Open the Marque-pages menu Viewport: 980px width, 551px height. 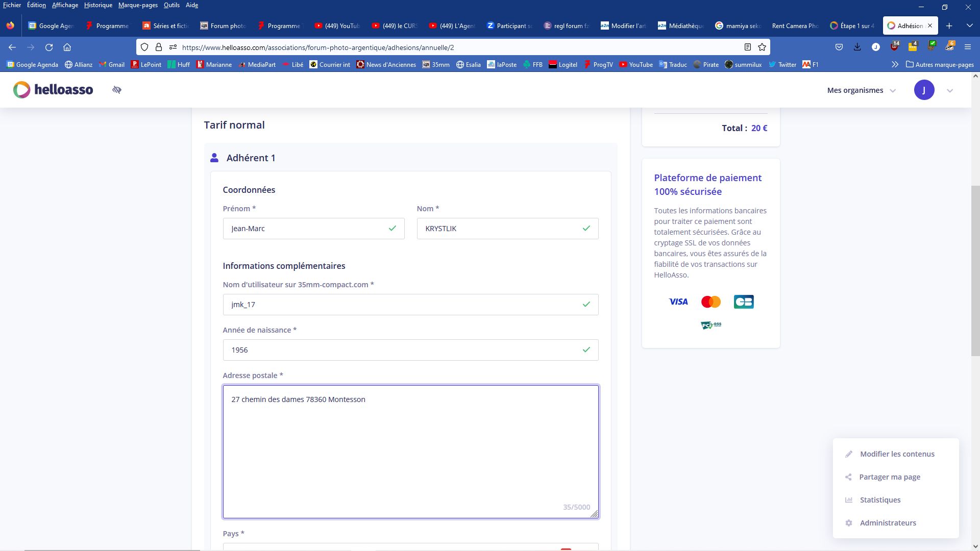pos(138,5)
